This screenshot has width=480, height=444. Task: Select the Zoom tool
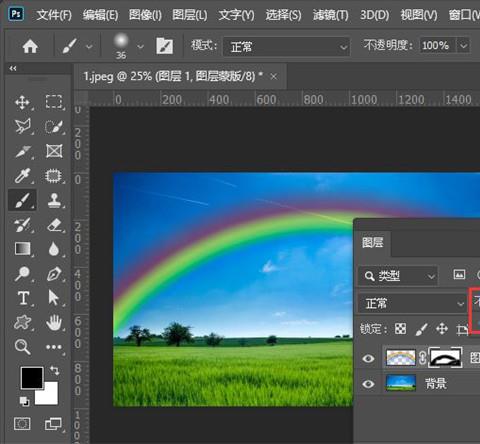22,347
